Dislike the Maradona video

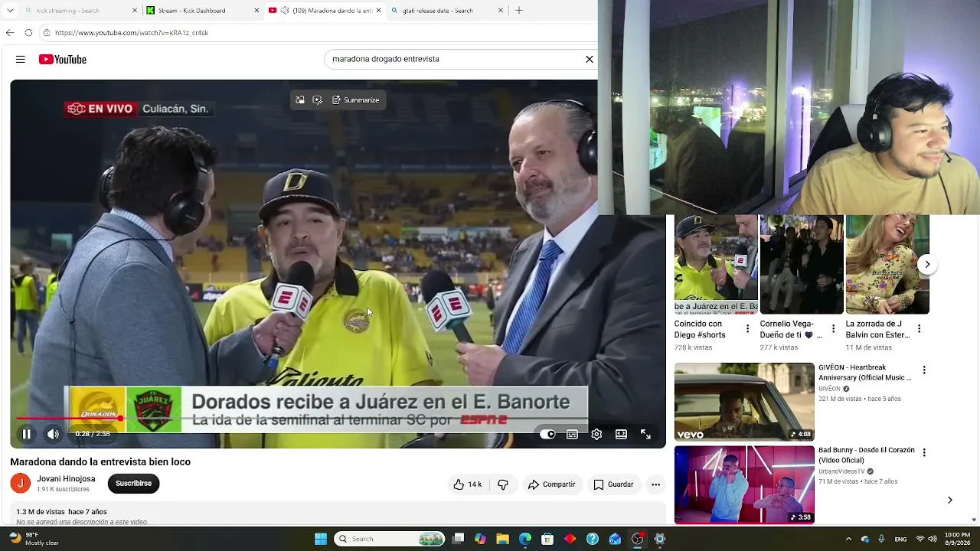(503, 484)
